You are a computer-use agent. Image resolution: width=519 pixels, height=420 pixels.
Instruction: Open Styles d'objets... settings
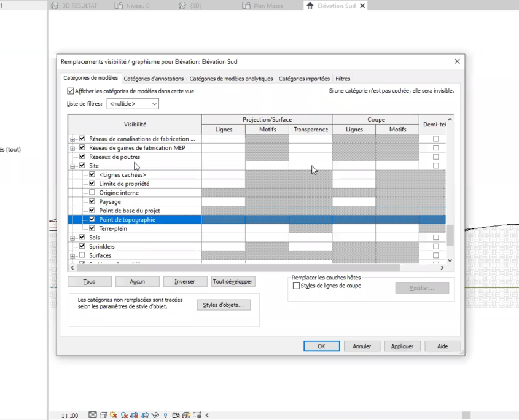click(x=224, y=305)
